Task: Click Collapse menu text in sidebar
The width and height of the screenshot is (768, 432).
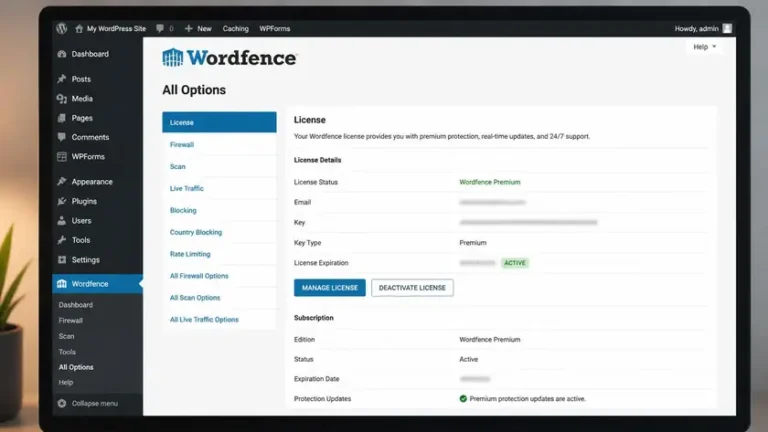Action: point(95,403)
